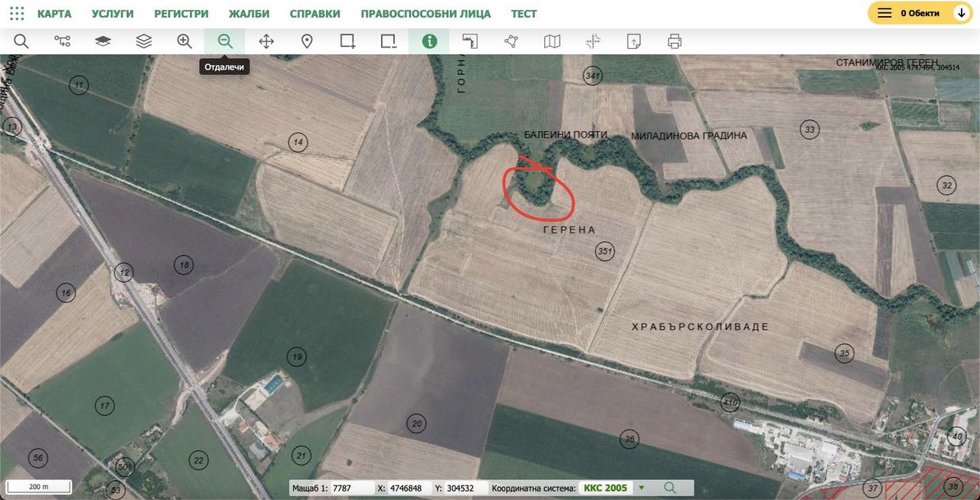This screenshot has width=980, height=500.
Task: Click the МИЛАДИНОВА ГРАДИНА locality label
Action: click(688, 136)
